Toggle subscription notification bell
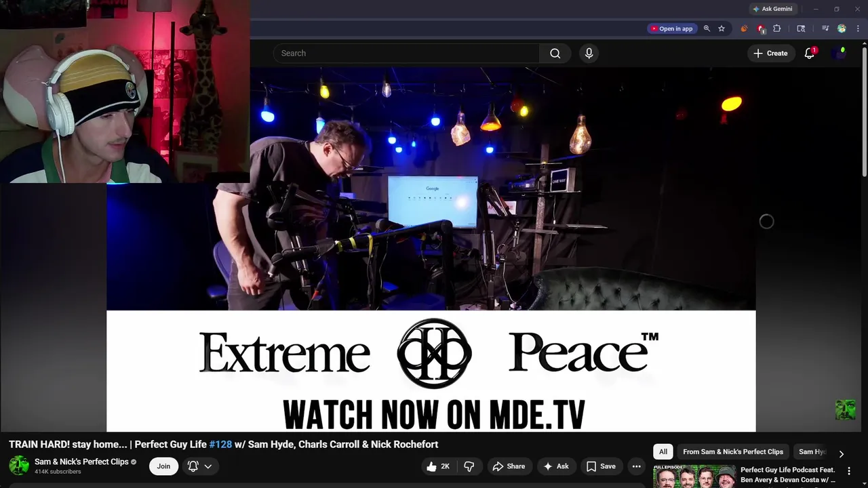 [x=193, y=466]
